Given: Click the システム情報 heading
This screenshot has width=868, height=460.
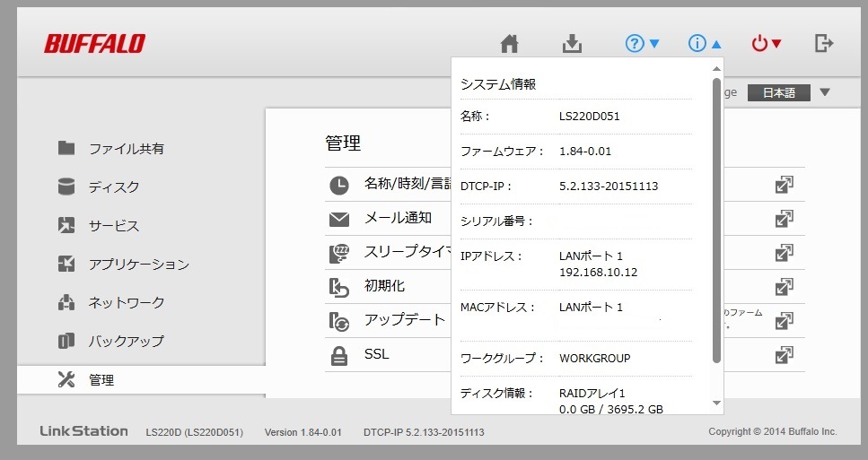Looking at the screenshot, I should click(498, 84).
